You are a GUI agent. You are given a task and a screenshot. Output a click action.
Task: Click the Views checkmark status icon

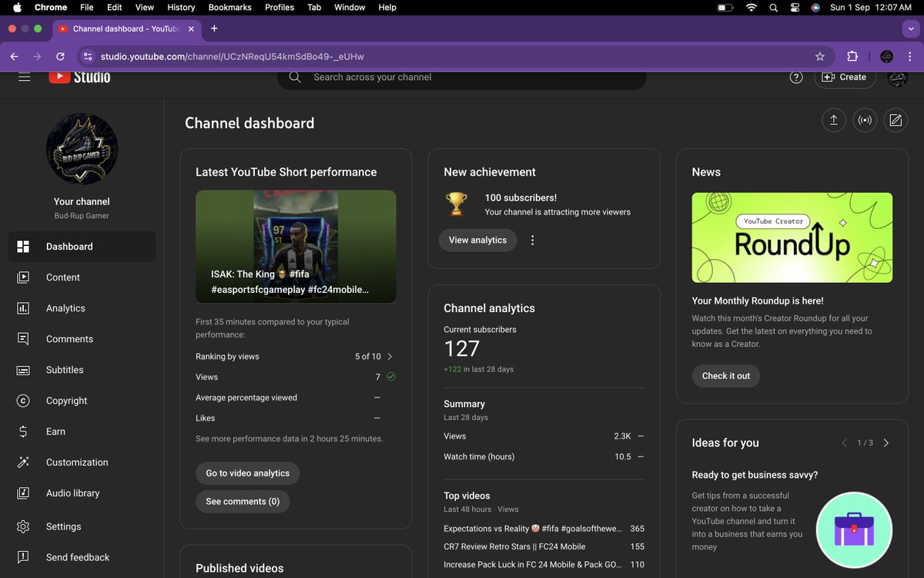[x=391, y=377]
